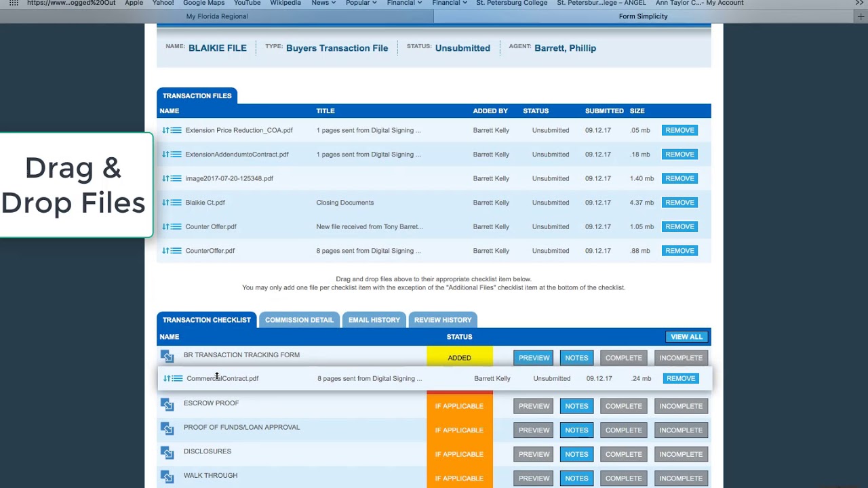This screenshot has width=868, height=488.
Task: Remove ExtensionAddendumtoContract.pdf file
Action: tap(679, 155)
